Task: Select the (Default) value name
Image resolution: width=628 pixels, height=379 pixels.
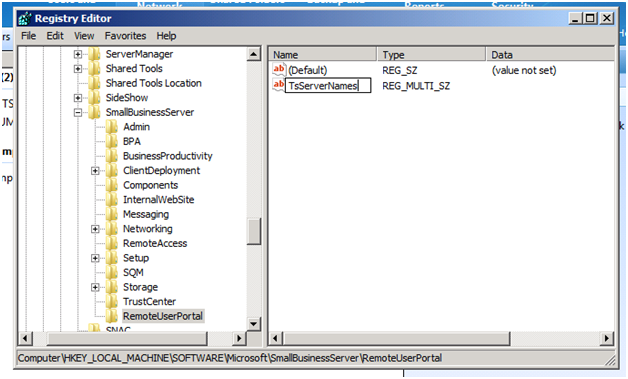Action: (x=308, y=71)
